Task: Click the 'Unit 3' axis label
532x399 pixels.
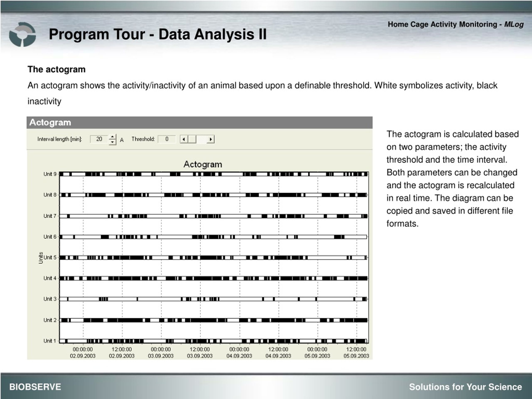Action: [x=50, y=299]
